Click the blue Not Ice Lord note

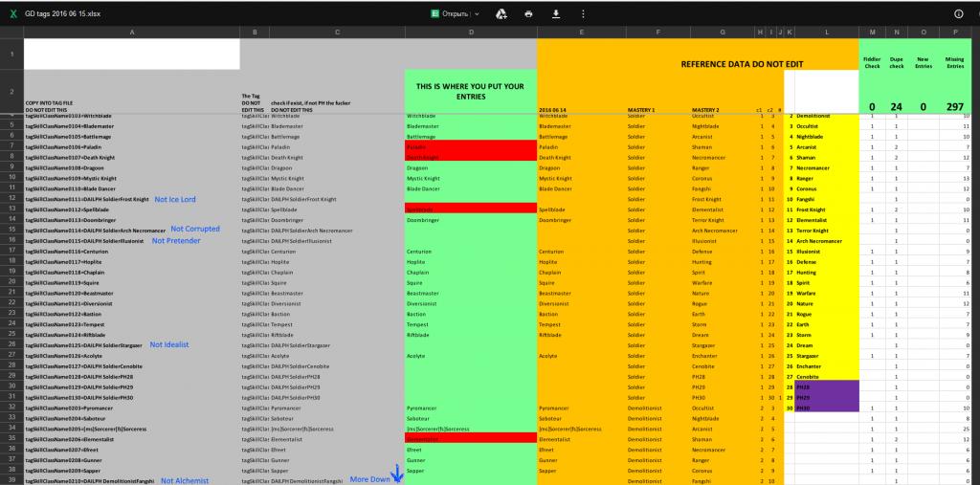pyautogui.click(x=173, y=199)
